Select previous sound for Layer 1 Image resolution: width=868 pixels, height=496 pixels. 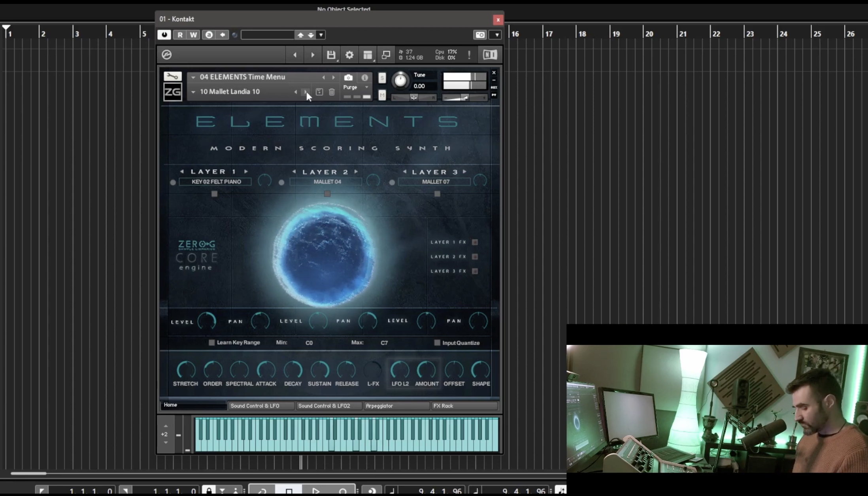click(x=182, y=172)
